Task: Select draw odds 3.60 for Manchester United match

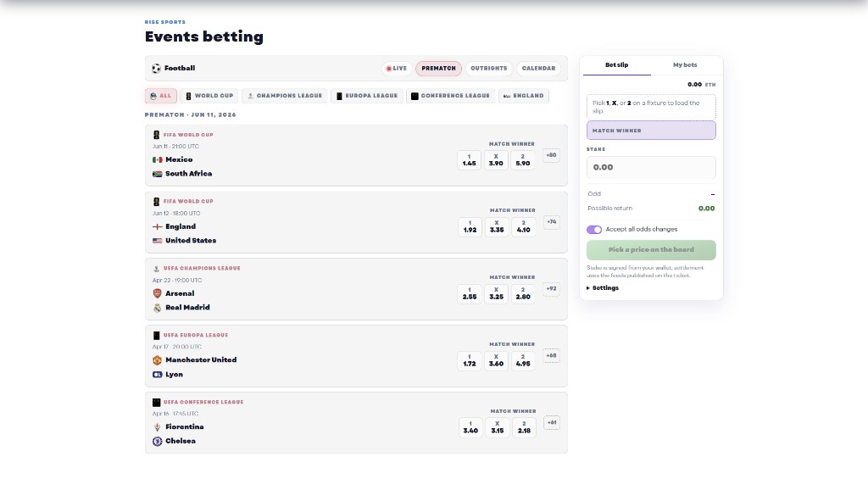Action: [497, 360]
